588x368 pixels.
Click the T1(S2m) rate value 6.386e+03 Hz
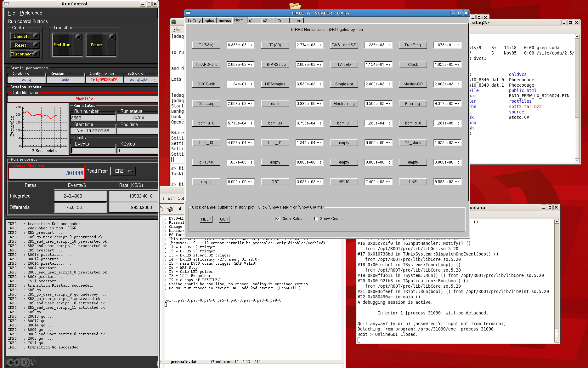point(240,45)
